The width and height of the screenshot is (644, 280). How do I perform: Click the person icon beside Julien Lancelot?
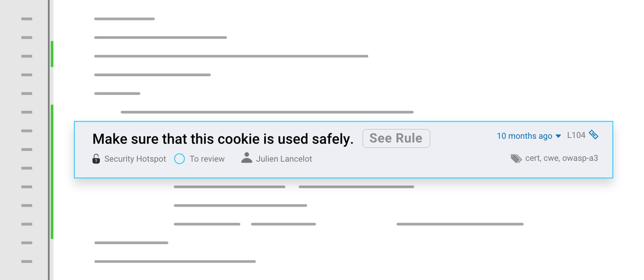247,158
